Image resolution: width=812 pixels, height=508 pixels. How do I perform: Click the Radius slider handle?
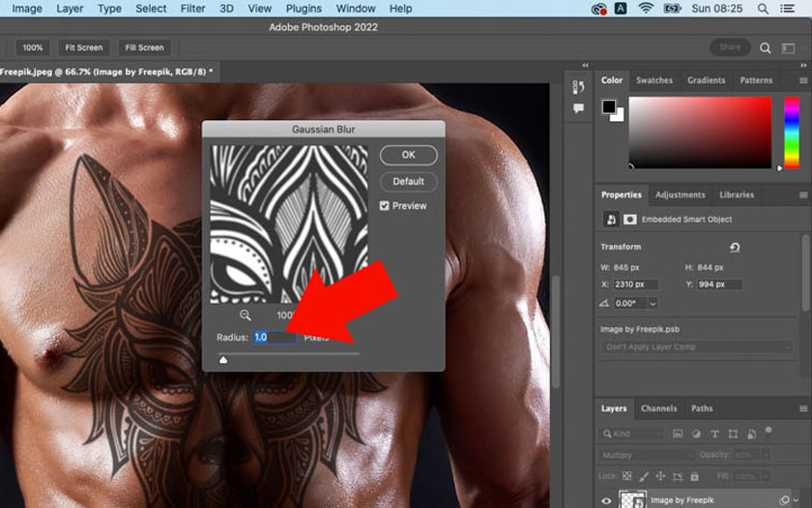pyautogui.click(x=223, y=360)
